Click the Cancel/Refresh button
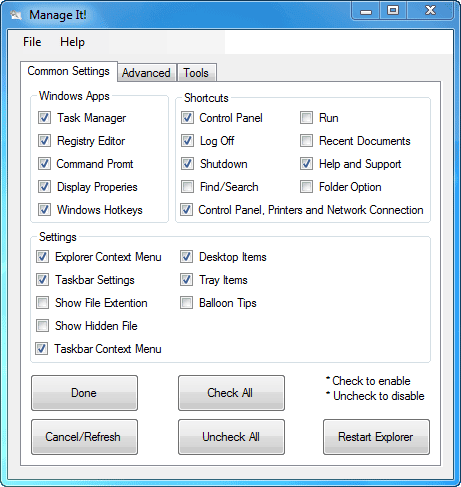461x487 pixels. point(84,437)
